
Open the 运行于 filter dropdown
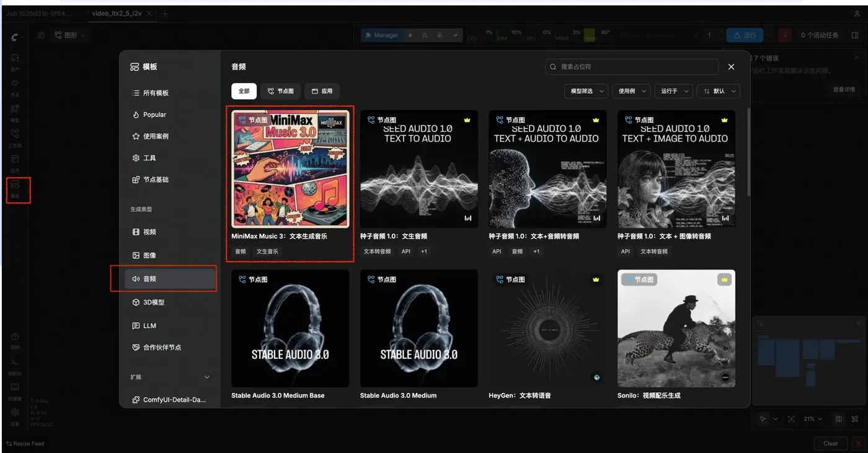click(673, 91)
